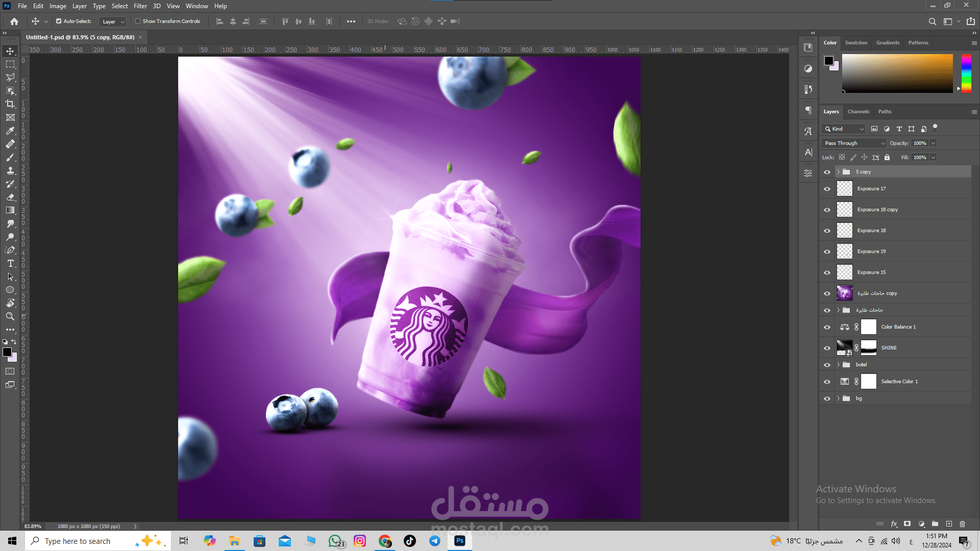980x551 pixels.
Task: Switch to the Channels tab
Action: [x=859, y=112]
